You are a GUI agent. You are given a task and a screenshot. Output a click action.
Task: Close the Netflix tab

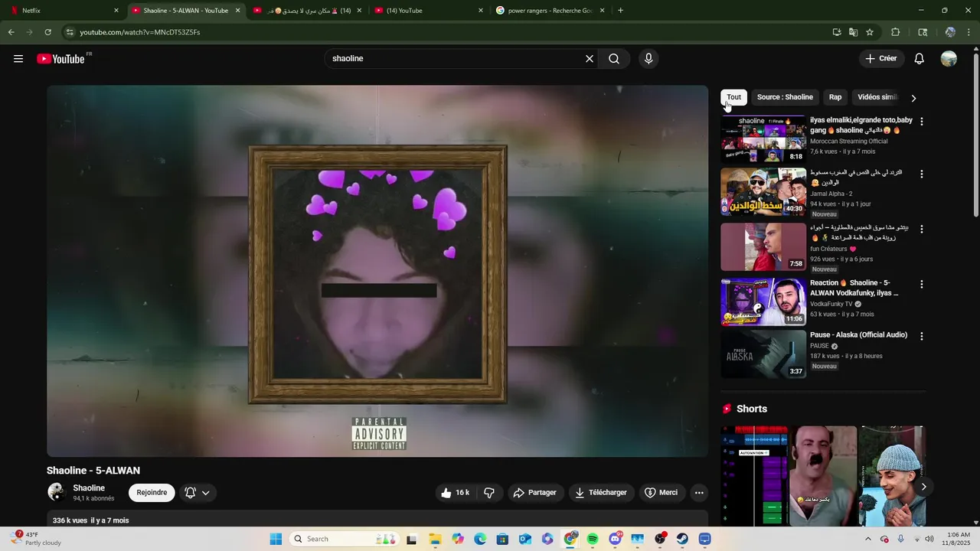(116, 11)
